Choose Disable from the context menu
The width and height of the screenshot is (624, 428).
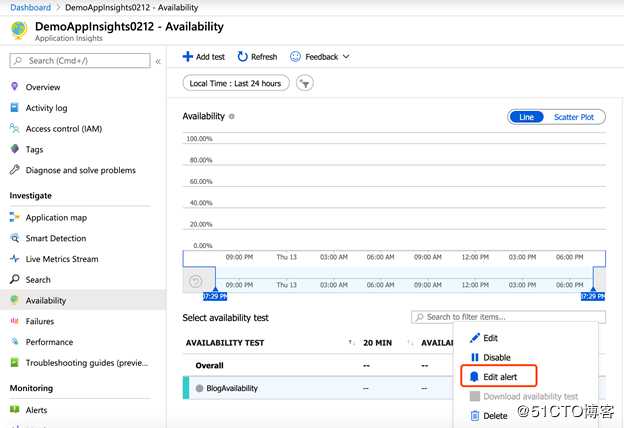coord(497,357)
